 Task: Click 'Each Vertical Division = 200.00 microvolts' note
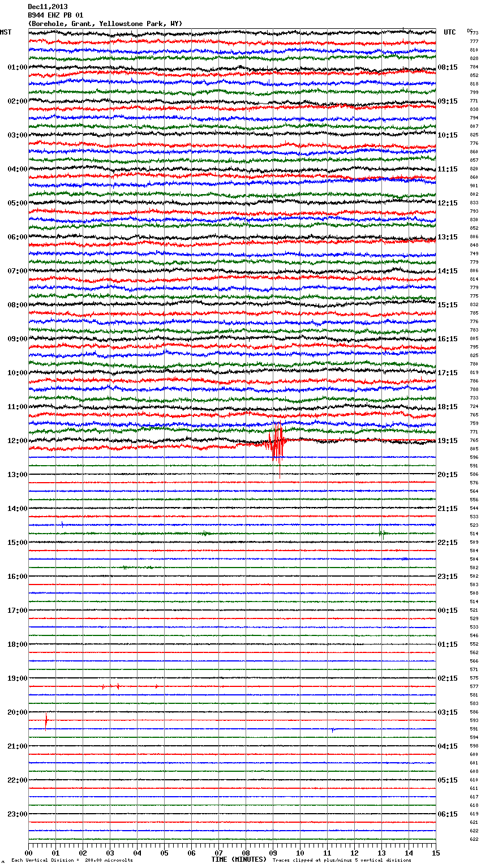72,860
